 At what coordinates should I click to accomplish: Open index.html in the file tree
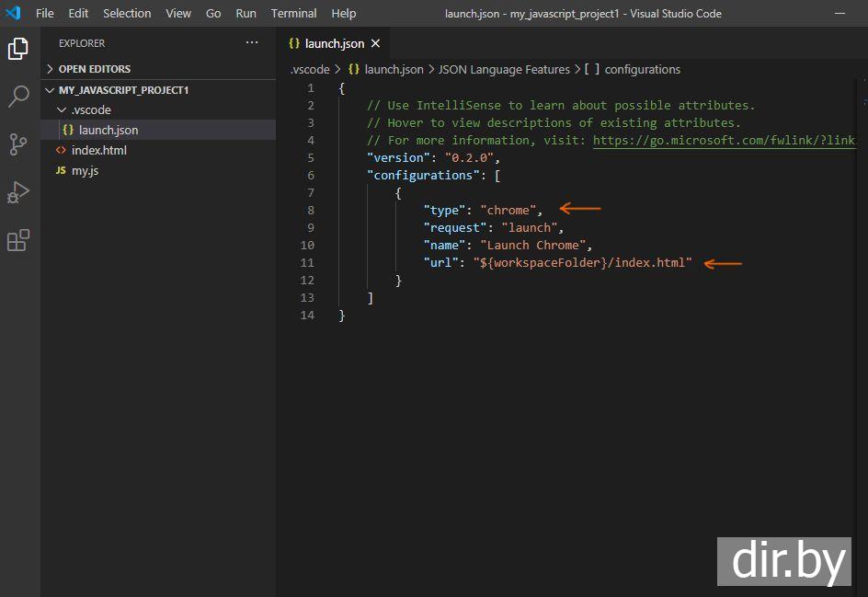(x=98, y=150)
